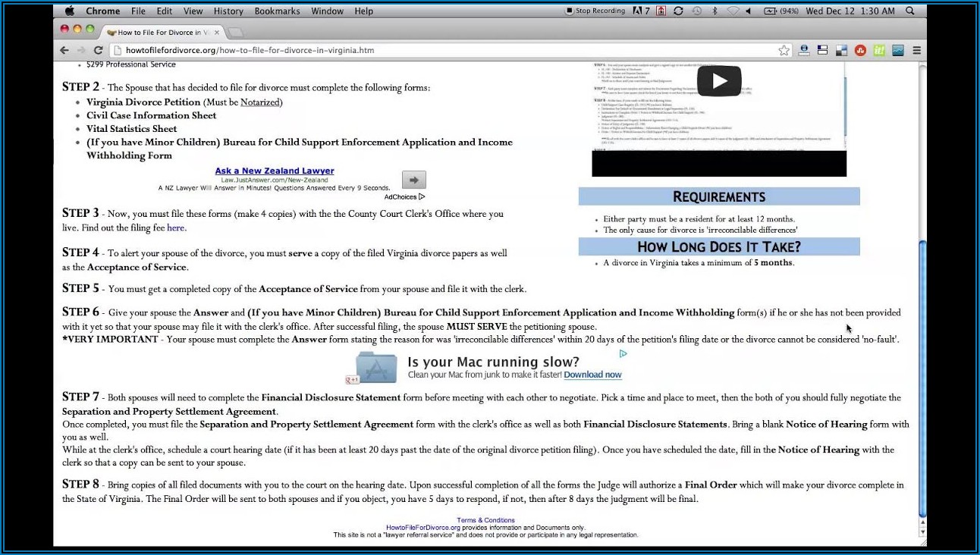Screen dimensions: 980x555
Task: Click the 'here' filing fee link
Action: (175, 227)
